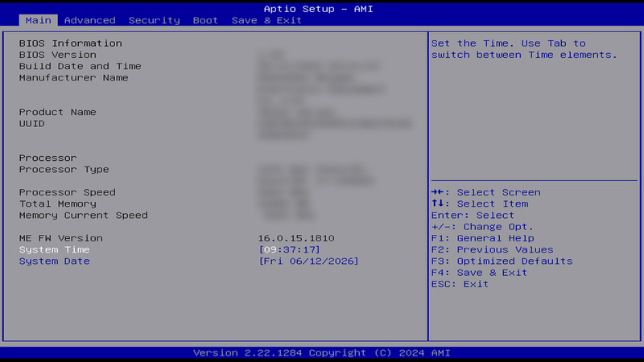The height and width of the screenshot is (362, 644).
Task: Click the Enter: Select hint
Action: (473, 216)
